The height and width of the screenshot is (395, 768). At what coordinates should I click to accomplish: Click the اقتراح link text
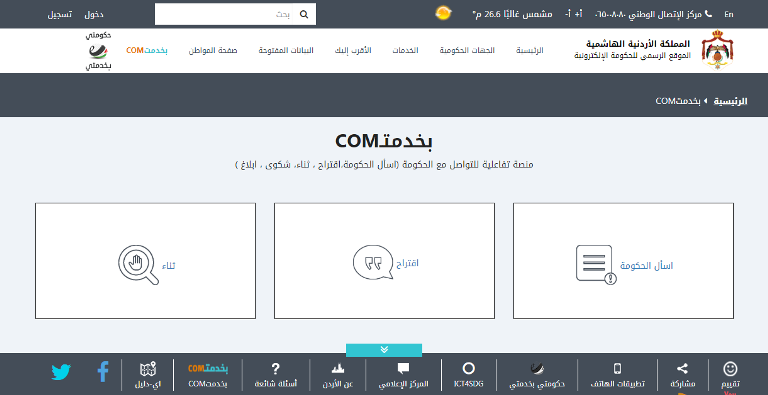[408, 263]
